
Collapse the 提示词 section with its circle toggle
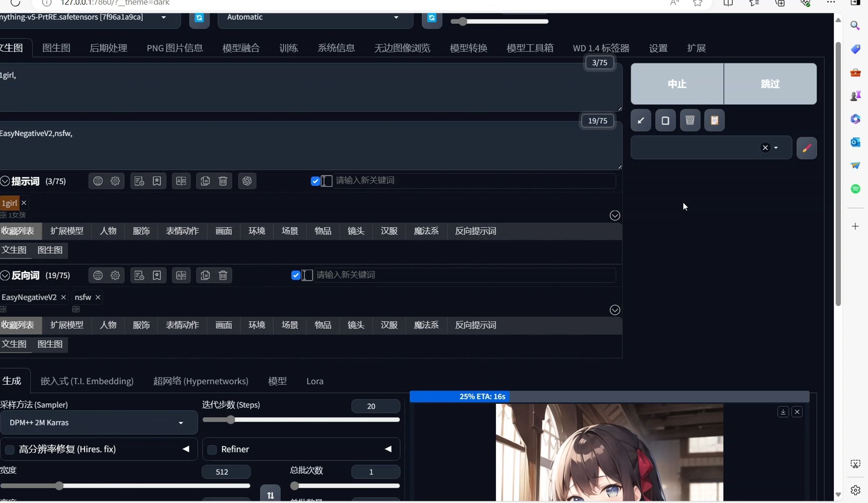click(5, 181)
